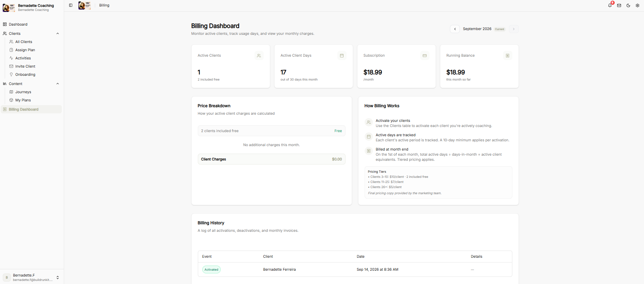
Task: Click the Subscription card icon
Action: click(425, 56)
